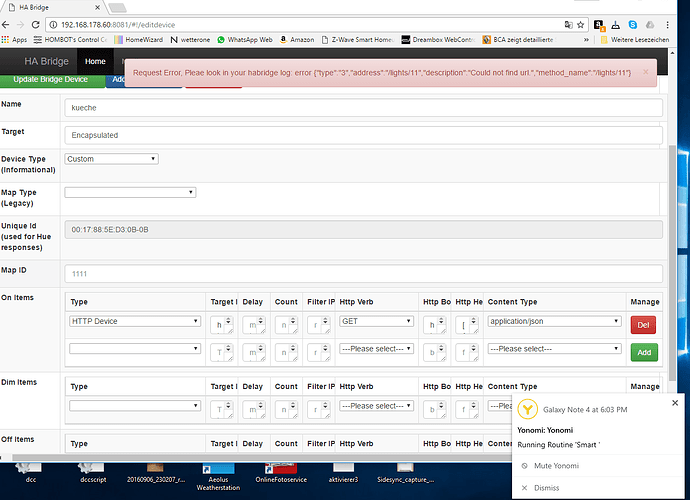Reload the page with the refresh icon
Image resolution: width=690 pixels, height=500 pixels.
click(x=36, y=25)
